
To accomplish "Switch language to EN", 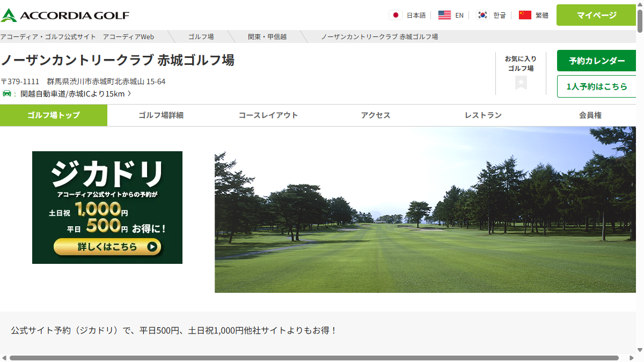I will tap(459, 15).
